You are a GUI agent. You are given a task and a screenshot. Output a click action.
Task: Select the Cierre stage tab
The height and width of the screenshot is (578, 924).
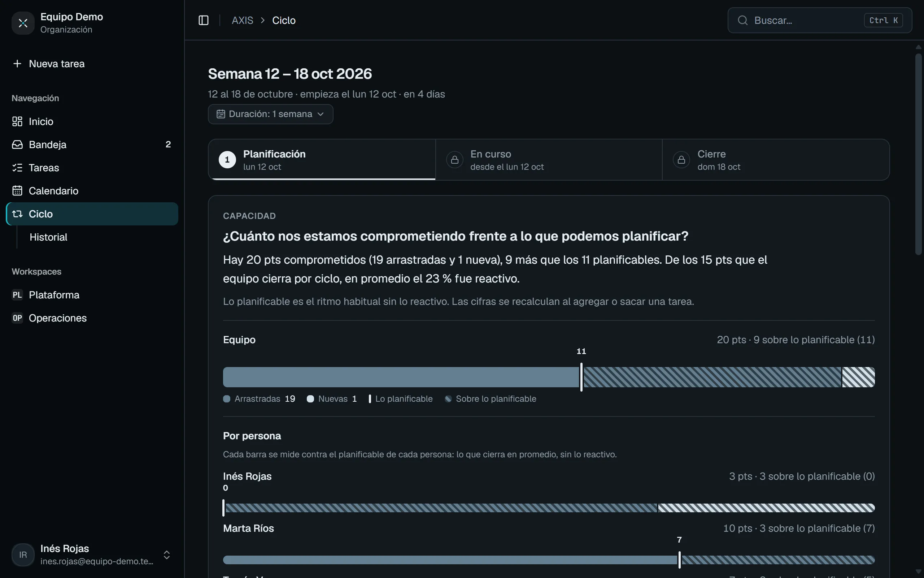coord(776,160)
